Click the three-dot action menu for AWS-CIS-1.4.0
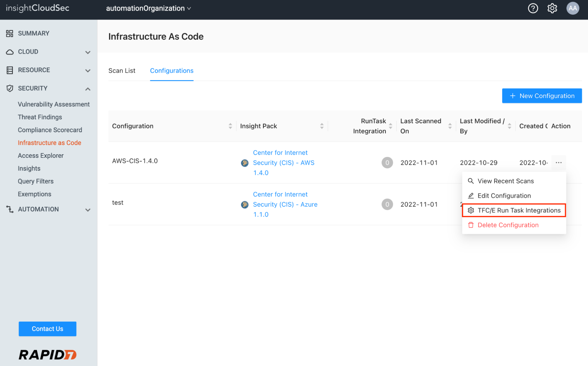Viewport: 588px width, 366px height. point(559,163)
